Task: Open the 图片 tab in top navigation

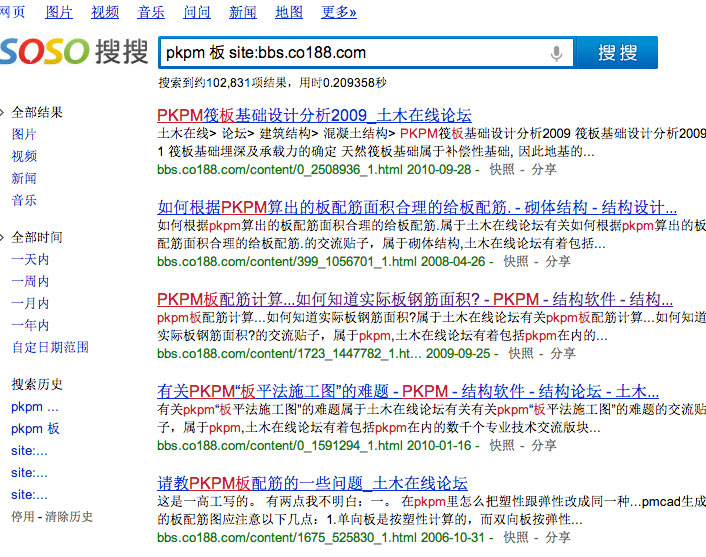Action: [59, 12]
